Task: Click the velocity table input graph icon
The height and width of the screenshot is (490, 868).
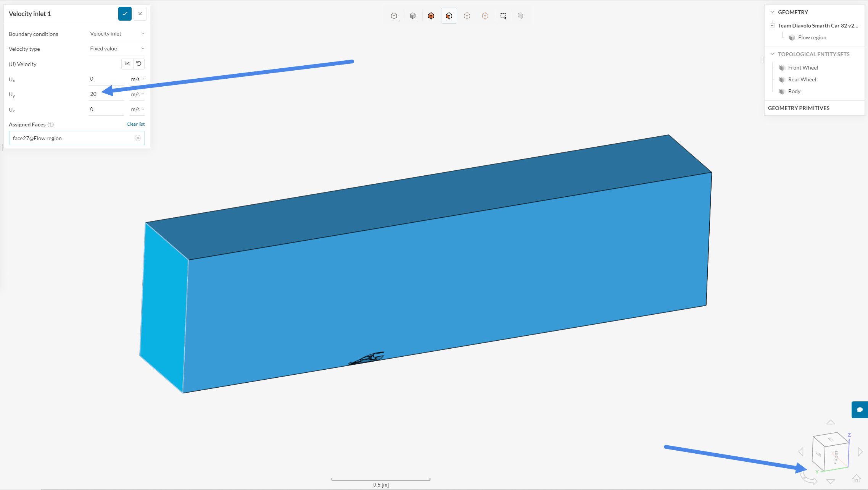Action: pos(127,64)
